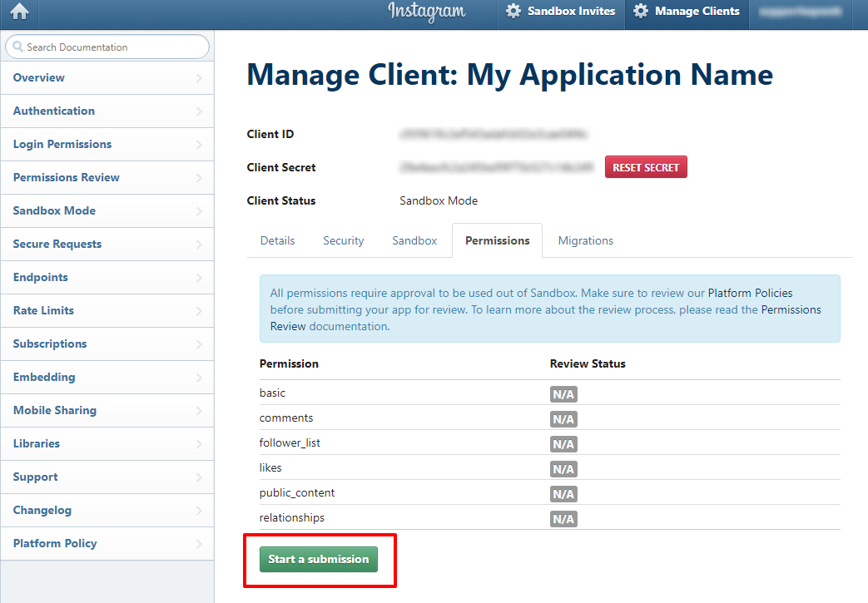Open the Platform Policies link

pos(750,293)
